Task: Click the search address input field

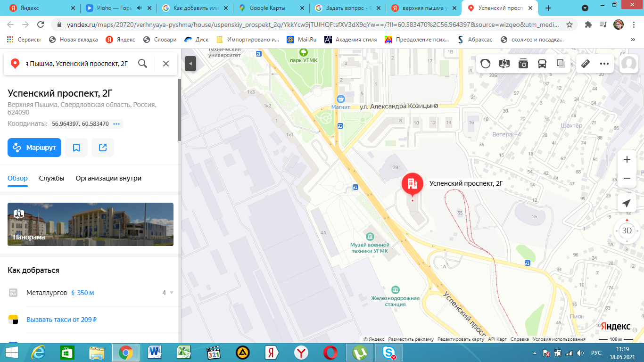Action: point(77,64)
